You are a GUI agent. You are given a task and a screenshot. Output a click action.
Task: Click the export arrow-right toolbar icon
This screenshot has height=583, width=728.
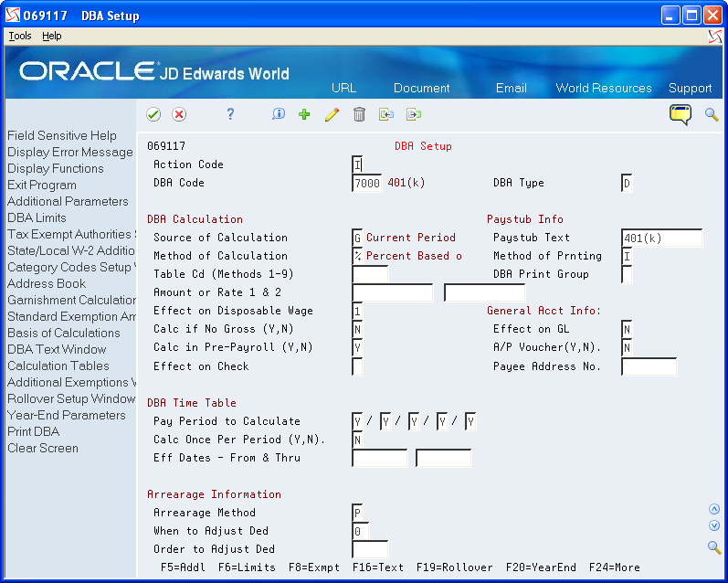pos(414,114)
